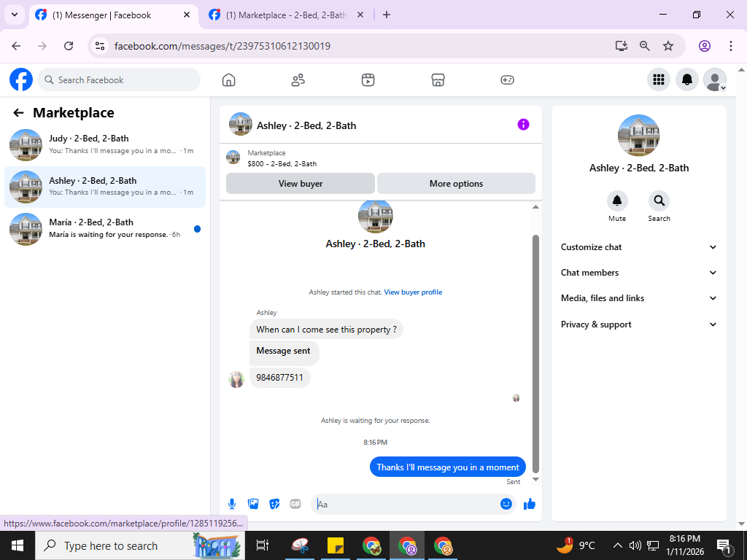Image resolution: width=747 pixels, height=560 pixels.
Task: Open View buyer profile link
Action: 413,292
